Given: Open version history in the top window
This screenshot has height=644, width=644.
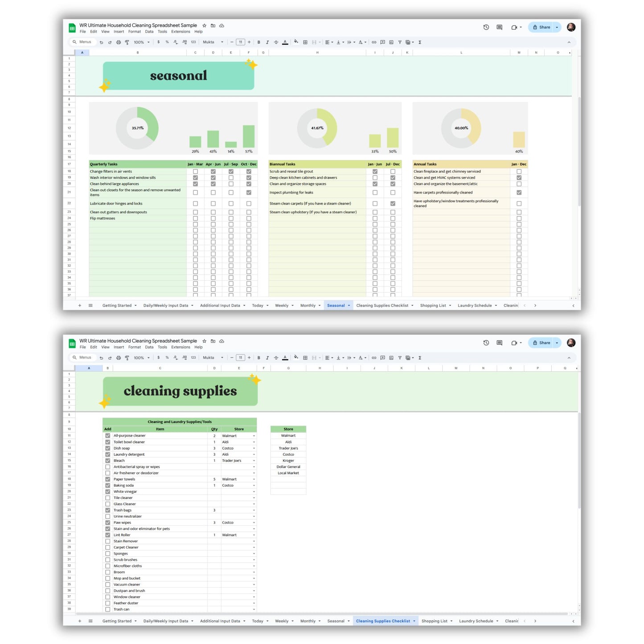Looking at the screenshot, I should (x=486, y=27).
